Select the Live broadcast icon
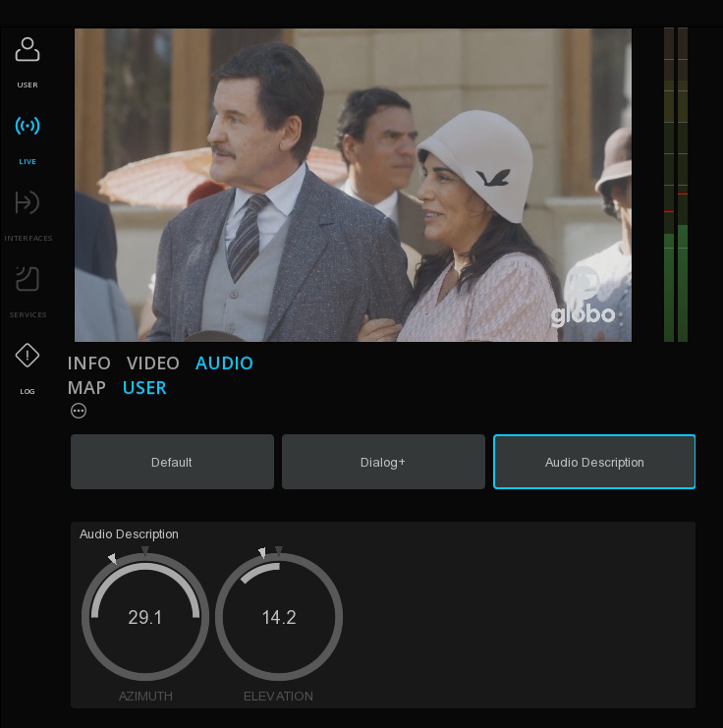The height and width of the screenshot is (728, 723). click(28, 126)
